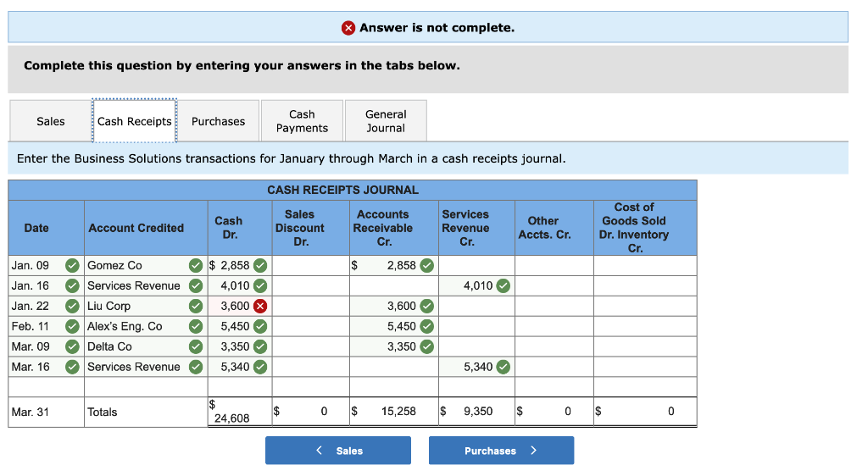This screenshot has height=476, width=868.
Task: Click the empty account credited cell in blank row
Action: 146,387
